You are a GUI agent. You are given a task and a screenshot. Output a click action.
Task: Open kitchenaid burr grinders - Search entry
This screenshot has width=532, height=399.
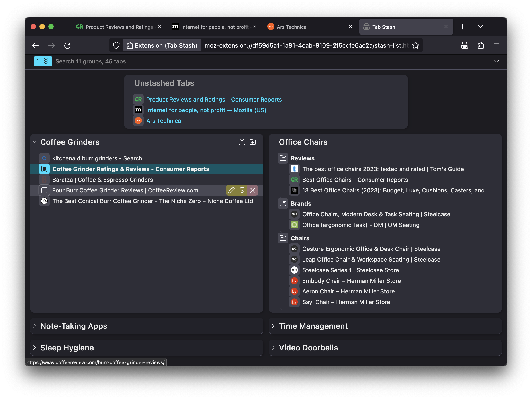pyautogui.click(x=97, y=158)
